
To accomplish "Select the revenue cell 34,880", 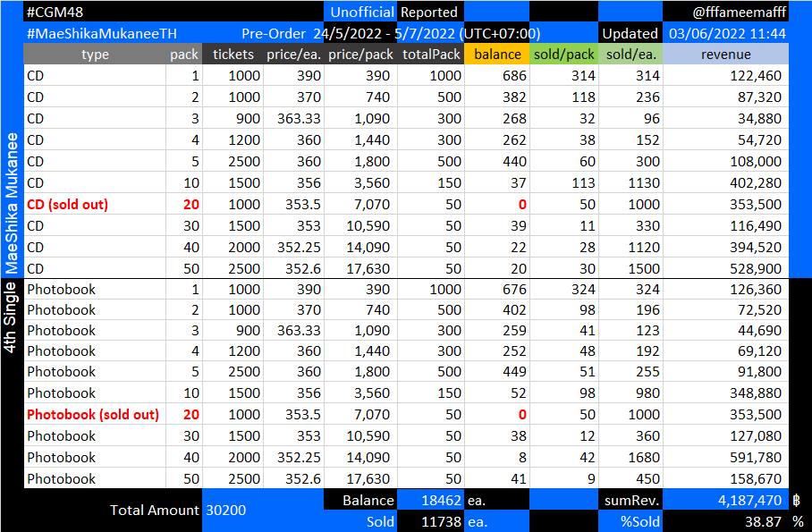I will pyautogui.click(x=725, y=119).
